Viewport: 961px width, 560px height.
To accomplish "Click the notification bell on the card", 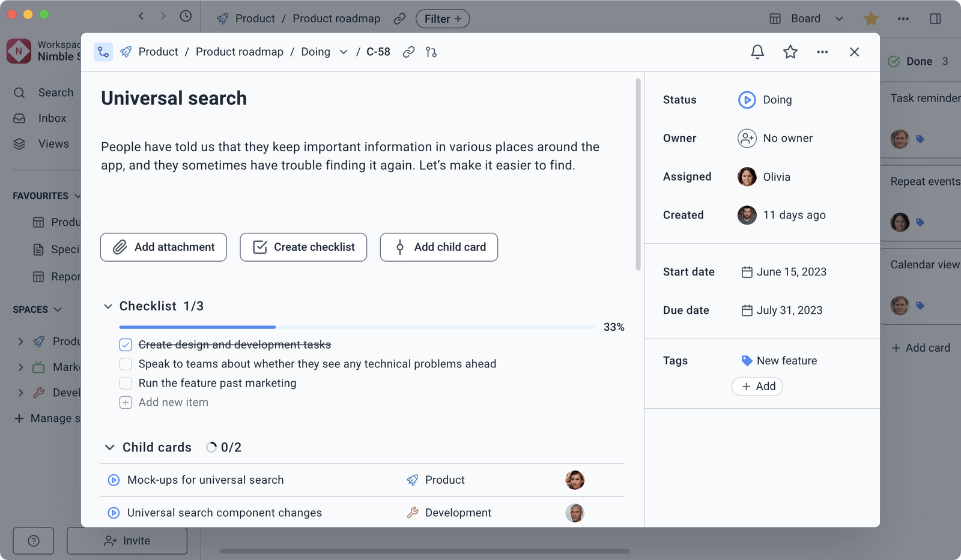I will (757, 52).
